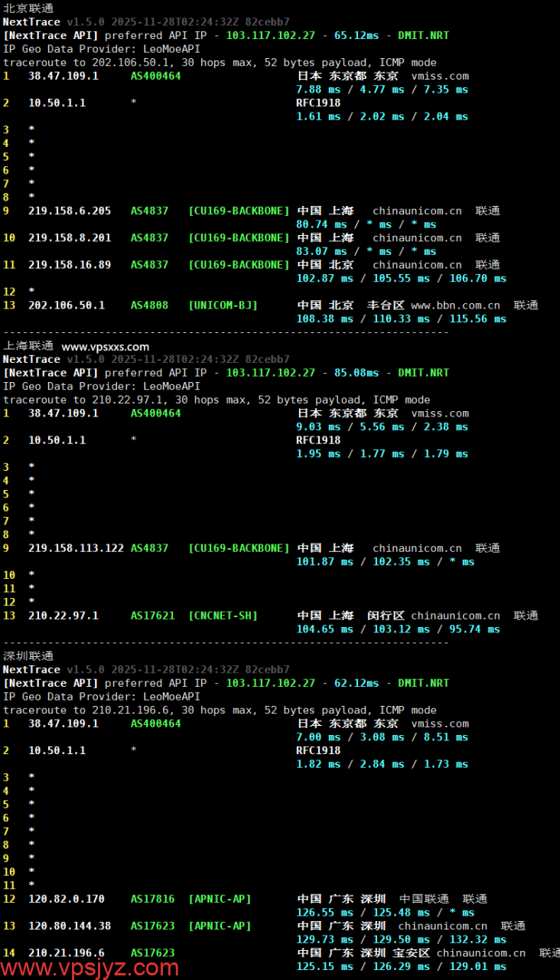
Task: Click the 85.08ms API latency value
Action: pyautogui.click(x=357, y=373)
